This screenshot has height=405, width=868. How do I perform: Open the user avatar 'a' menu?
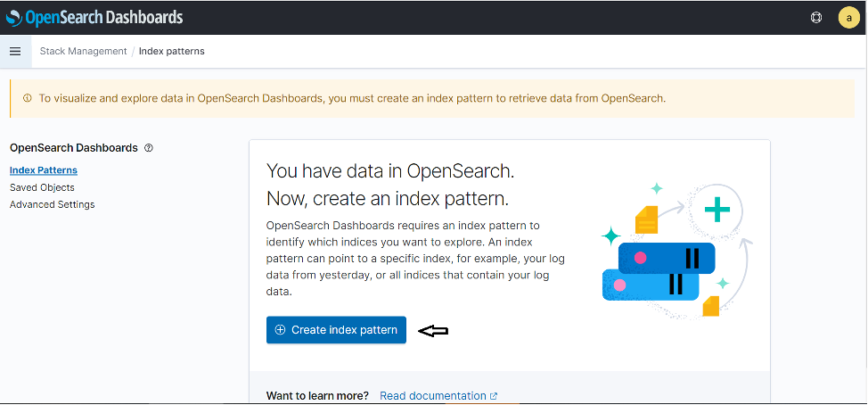848,17
